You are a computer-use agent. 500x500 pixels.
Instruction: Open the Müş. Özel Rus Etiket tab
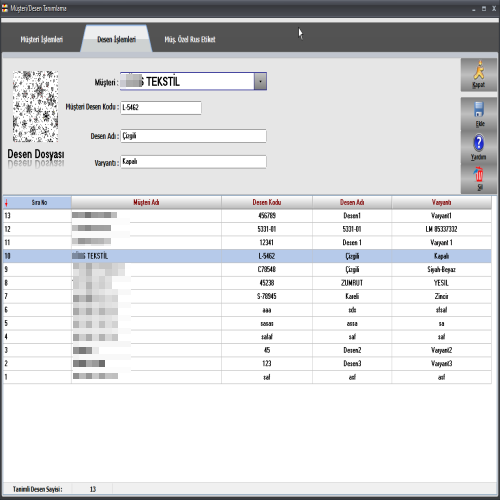[190, 39]
